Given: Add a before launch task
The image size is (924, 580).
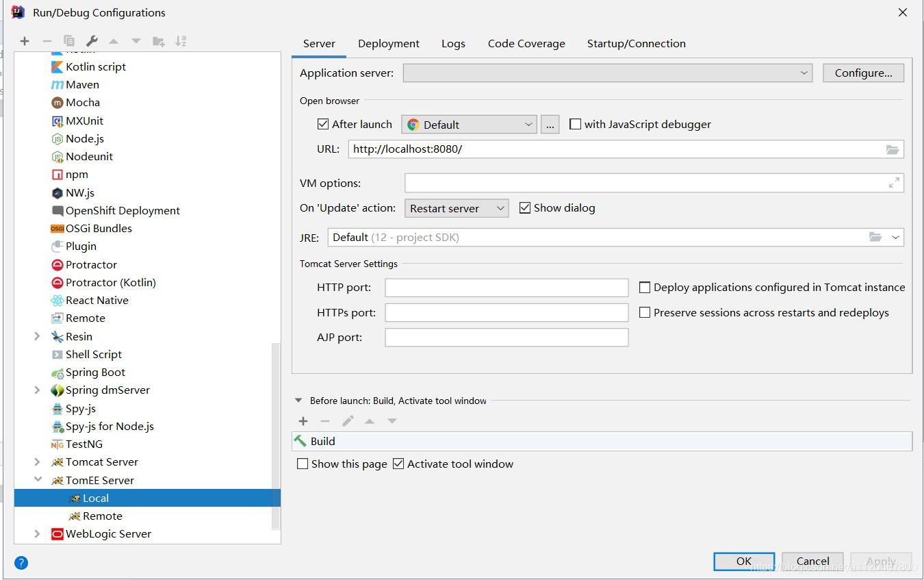Looking at the screenshot, I should (303, 421).
